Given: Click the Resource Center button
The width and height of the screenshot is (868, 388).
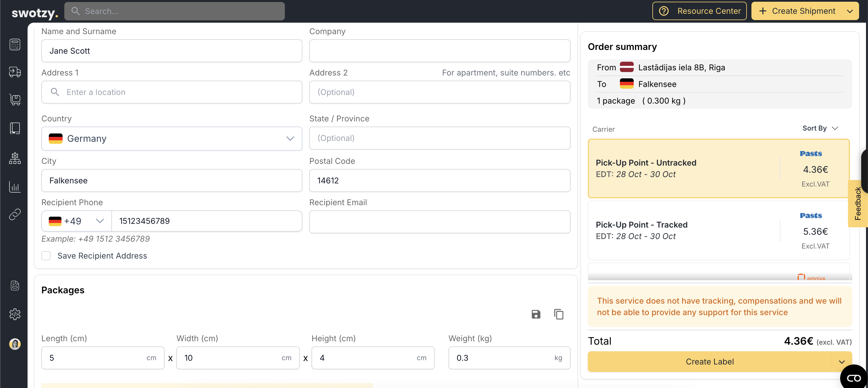Looking at the screenshot, I should pos(699,11).
